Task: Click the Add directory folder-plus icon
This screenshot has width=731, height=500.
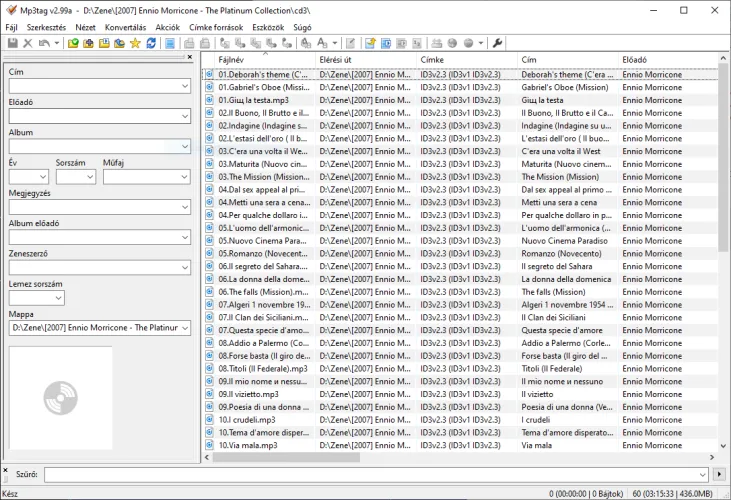Action: pyautogui.click(x=88, y=43)
